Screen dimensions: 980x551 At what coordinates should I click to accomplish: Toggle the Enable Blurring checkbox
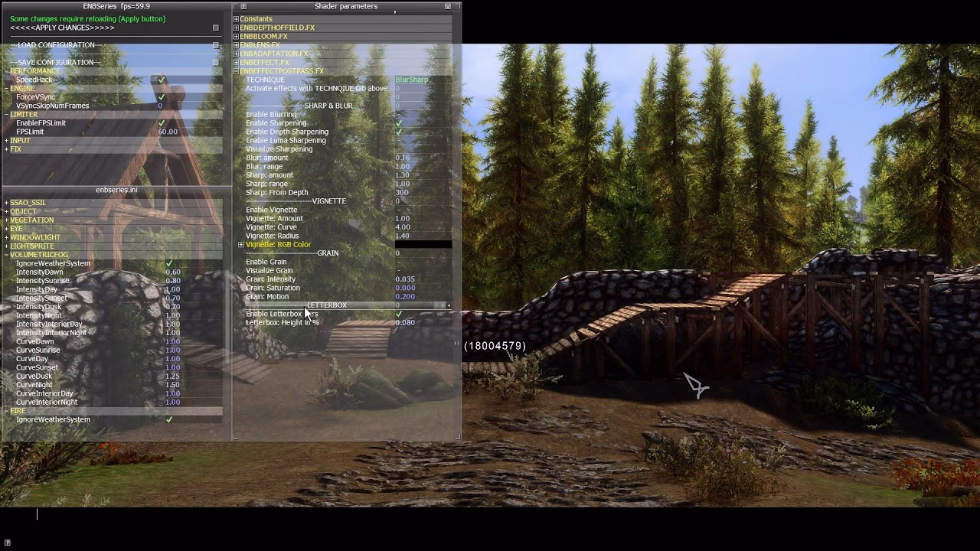point(398,115)
